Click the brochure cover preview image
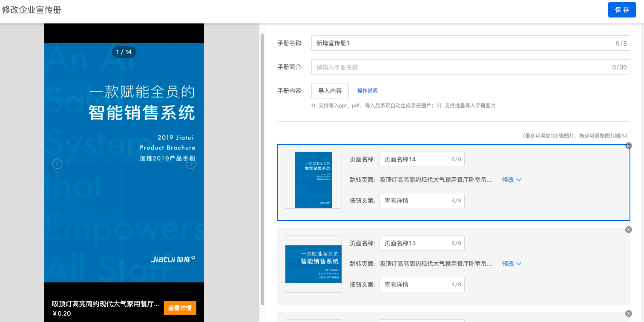This screenshot has width=644, height=322. click(x=124, y=163)
